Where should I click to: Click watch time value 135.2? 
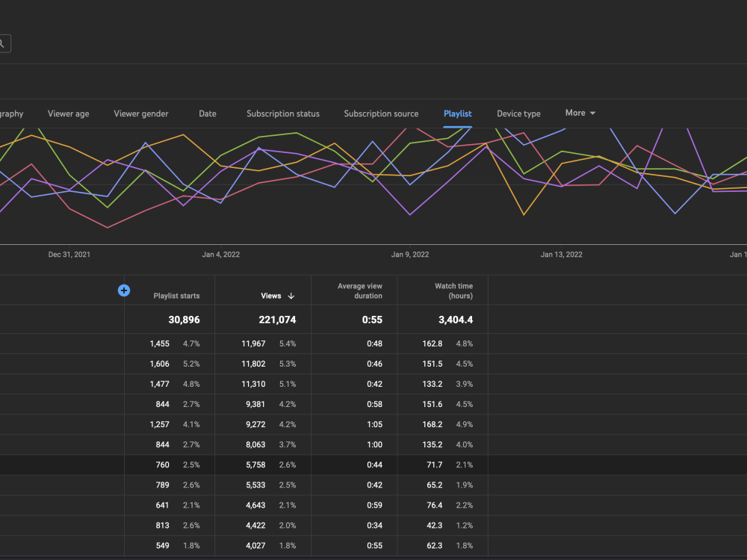[432, 445]
